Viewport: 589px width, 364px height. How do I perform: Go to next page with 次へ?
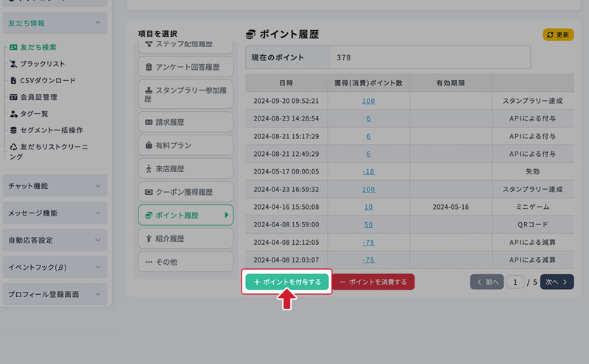click(557, 282)
